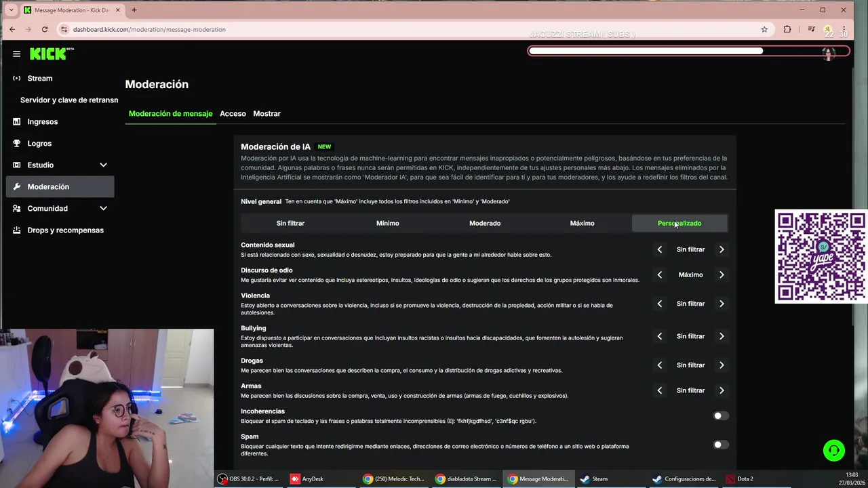This screenshot has width=868, height=488.
Task: Open the Moderación de mensaje tab
Action: pos(170,113)
